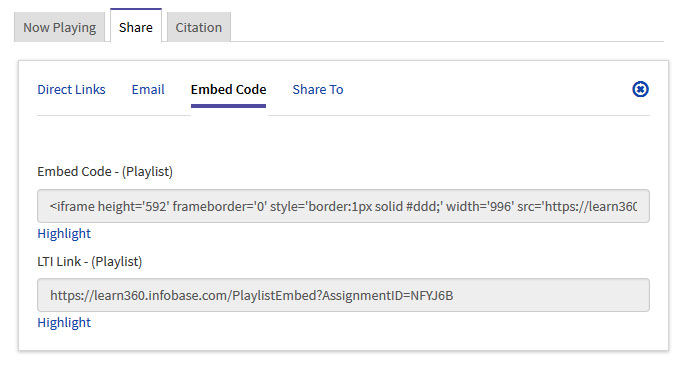This screenshot has height=367, width=680.
Task: Open the Citation tab
Action: pos(199,27)
